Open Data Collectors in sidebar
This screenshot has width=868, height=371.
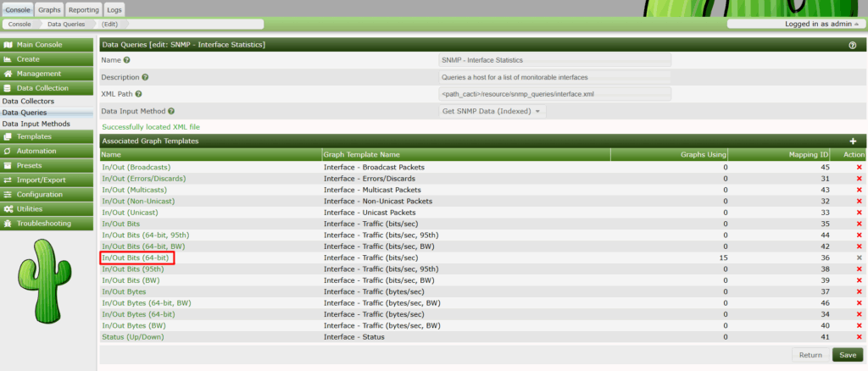click(x=28, y=101)
